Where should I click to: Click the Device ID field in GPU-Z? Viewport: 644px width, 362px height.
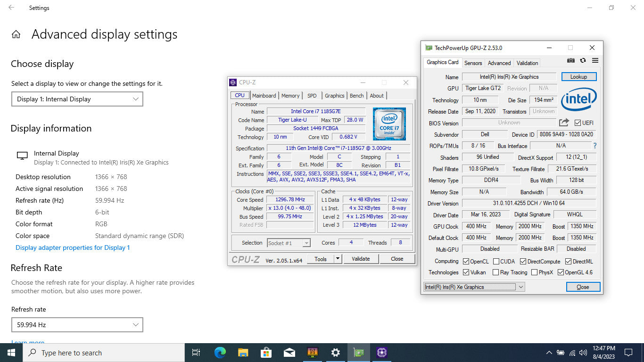point(566,134)
